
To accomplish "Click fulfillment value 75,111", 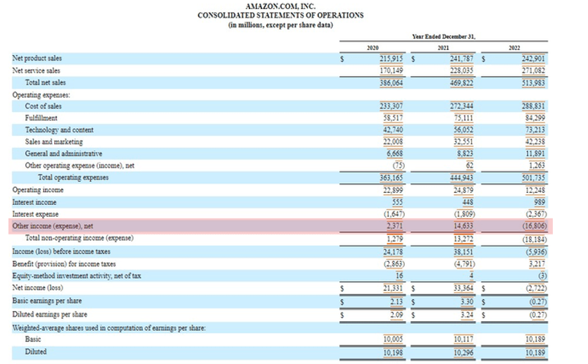I will point(463,118).
